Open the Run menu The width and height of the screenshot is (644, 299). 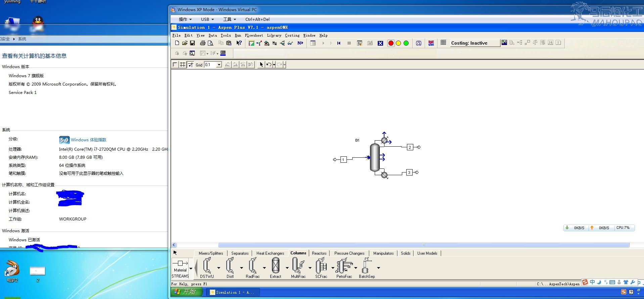pos(238,35)
